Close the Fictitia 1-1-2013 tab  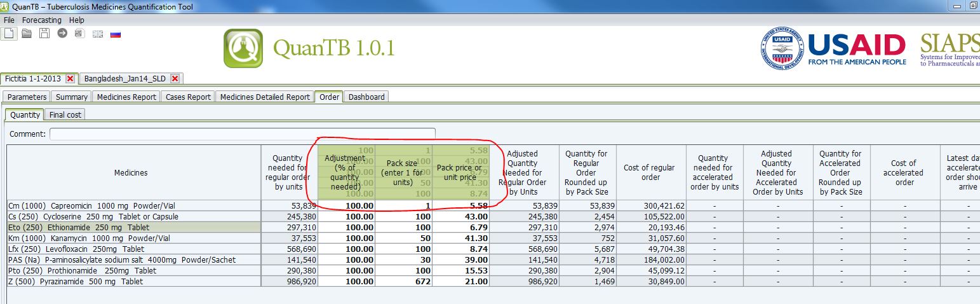70,78
